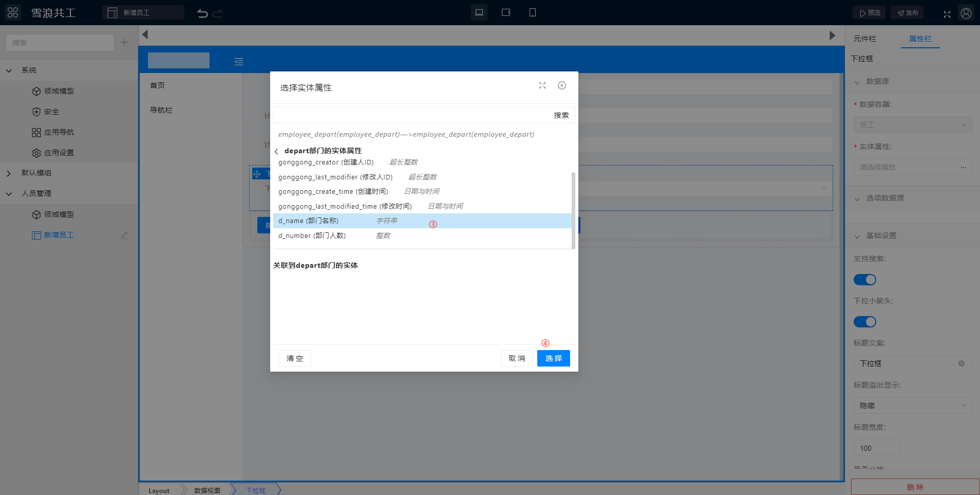This screenshot has height=495, width=980.
Task: Maximize the 选择实体属性 dialog
Action: [542, 85]
